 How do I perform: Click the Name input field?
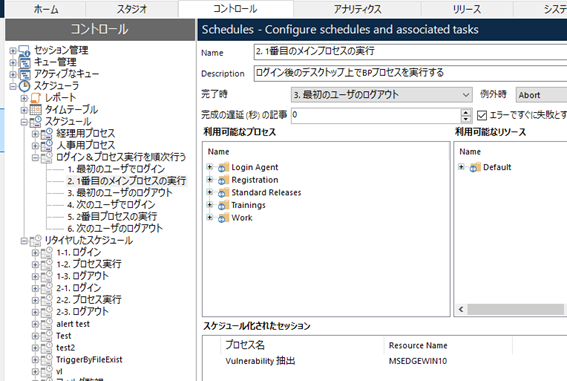coord(410,52)
